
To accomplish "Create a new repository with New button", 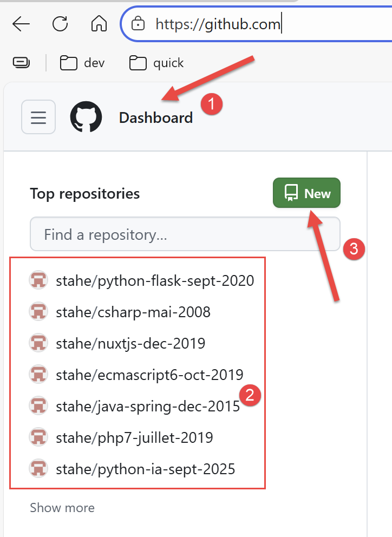I will click(x=306, y=193).
